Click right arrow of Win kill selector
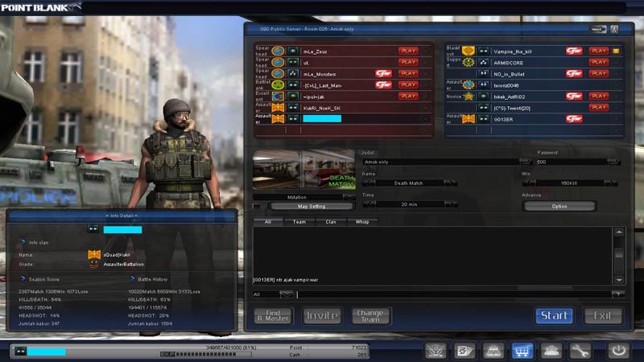 (x=611, y=183)
